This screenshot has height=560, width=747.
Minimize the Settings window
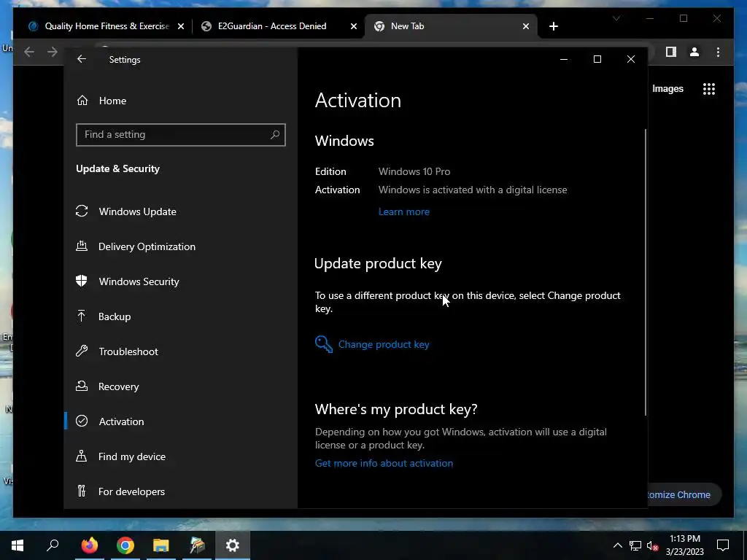click(564, 59)
